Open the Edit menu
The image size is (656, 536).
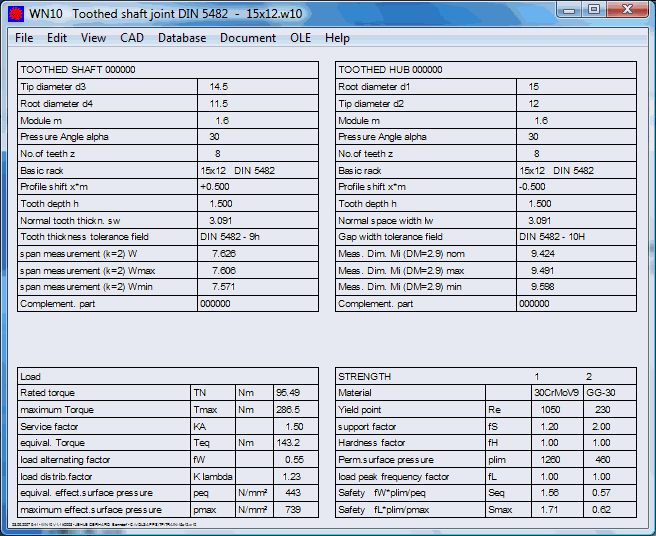(57, 38)
